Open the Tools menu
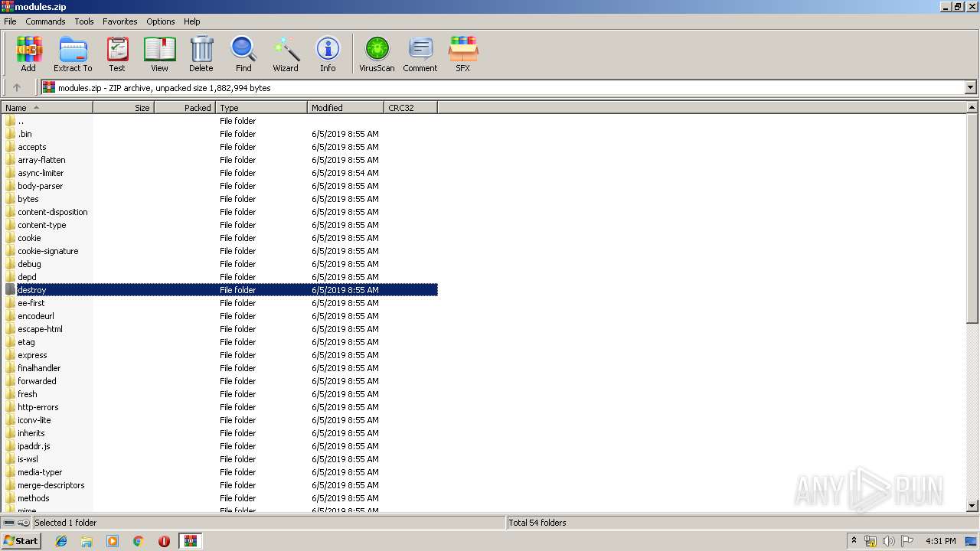 (84, 21)
